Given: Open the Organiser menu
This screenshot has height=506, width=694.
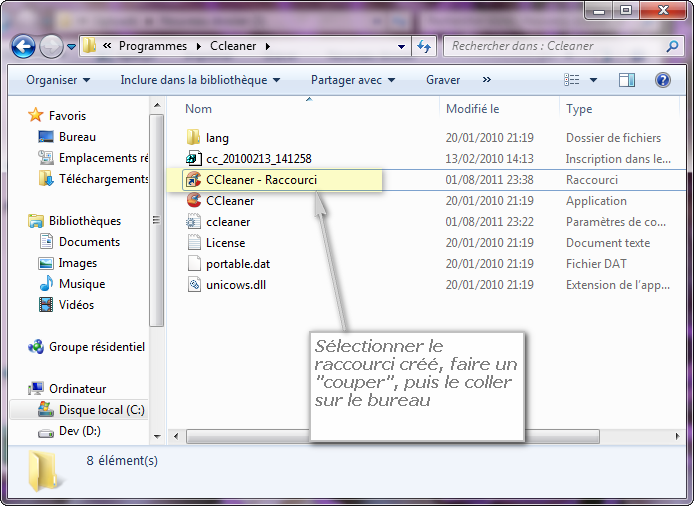Looking at the screenshot, I should pos(58,80).
